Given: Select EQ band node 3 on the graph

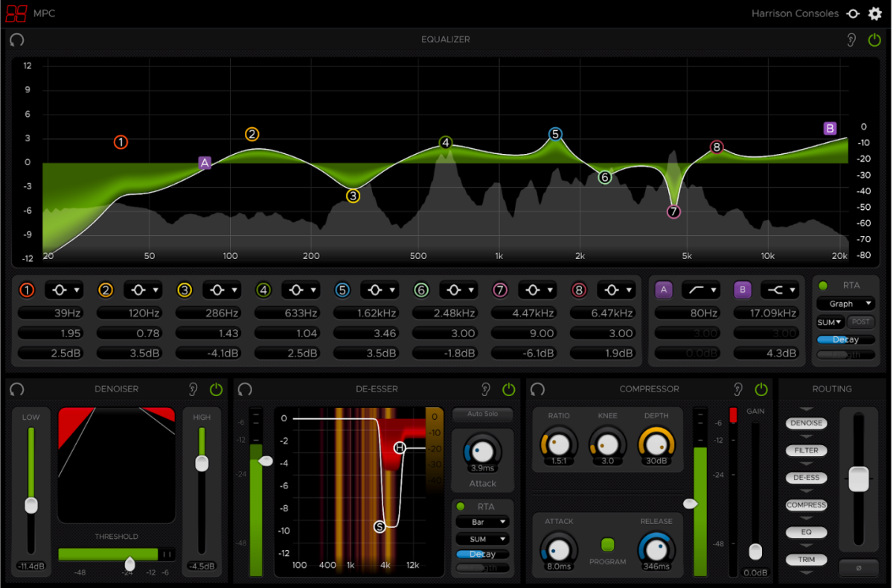Looking at the screenshot, I should pyautogui.click(x=353, y=196).
